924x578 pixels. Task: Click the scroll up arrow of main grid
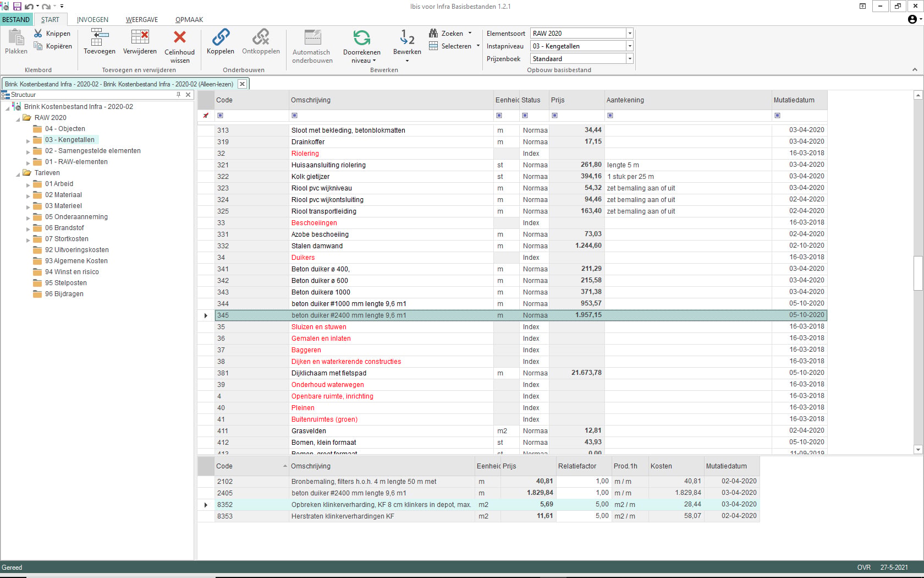918,95
